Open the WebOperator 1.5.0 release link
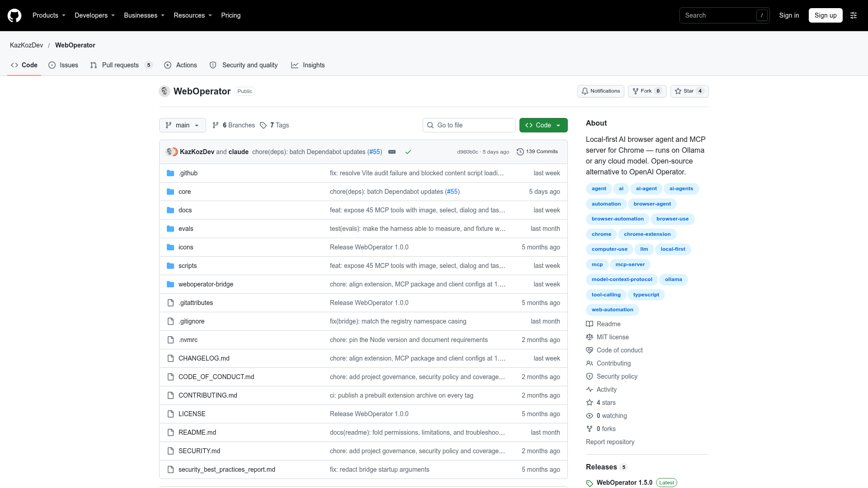This screenshot has height=488, width=868. (624, 483)
